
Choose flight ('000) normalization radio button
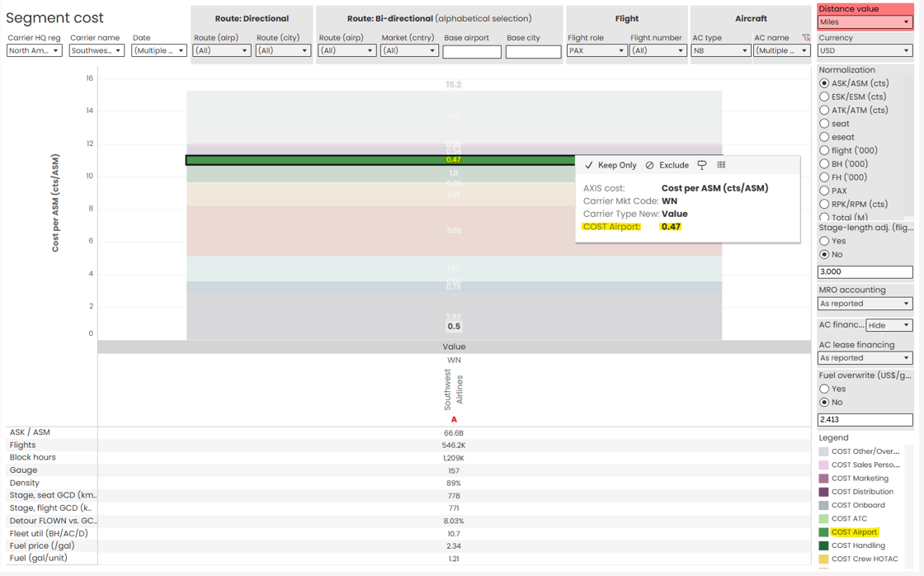pyautogui.click(x=824, y=150)
